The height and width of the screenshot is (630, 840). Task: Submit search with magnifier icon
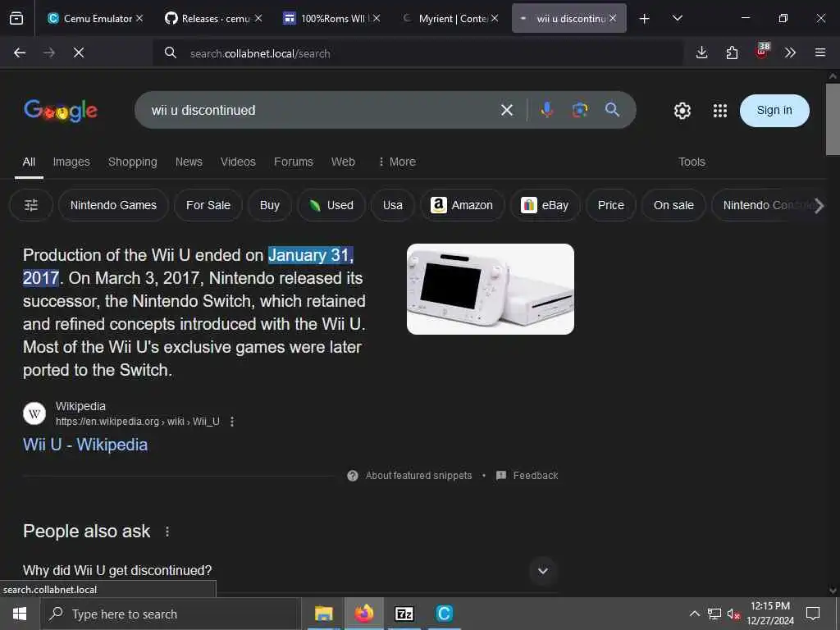pos(612,110)
